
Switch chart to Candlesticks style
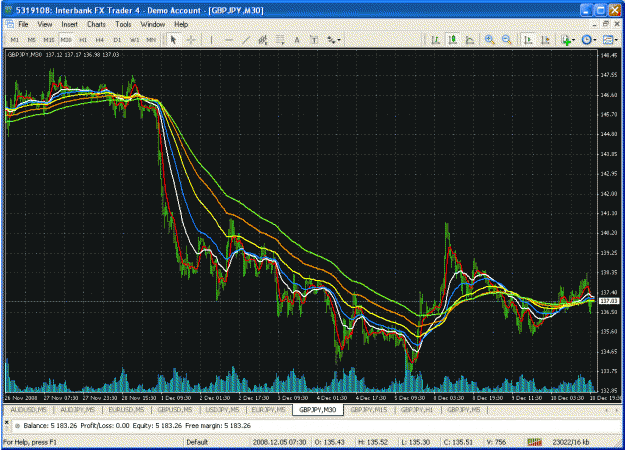452,39
